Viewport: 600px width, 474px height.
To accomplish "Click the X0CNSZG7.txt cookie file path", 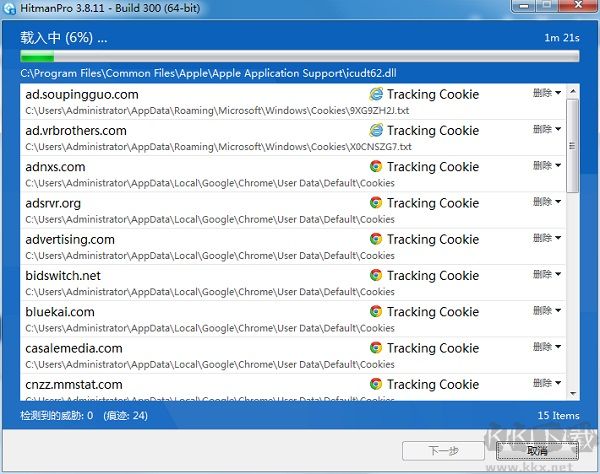I will coord(218,147).
